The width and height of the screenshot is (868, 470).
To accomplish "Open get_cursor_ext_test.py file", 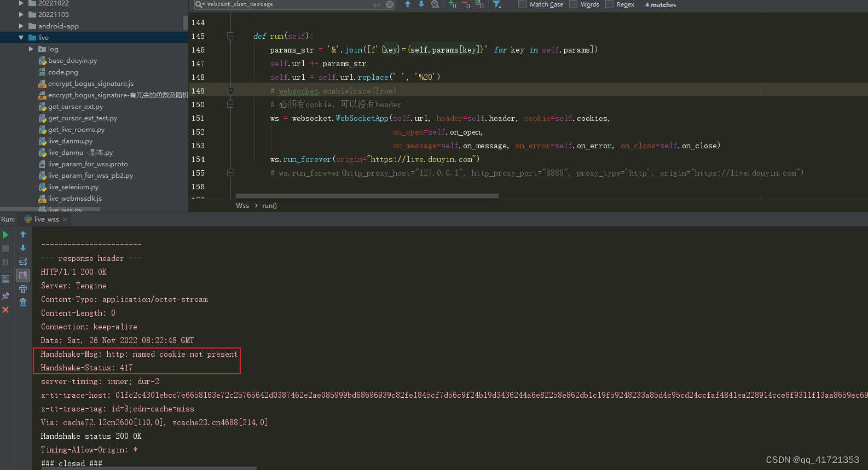I will point(82,118).
